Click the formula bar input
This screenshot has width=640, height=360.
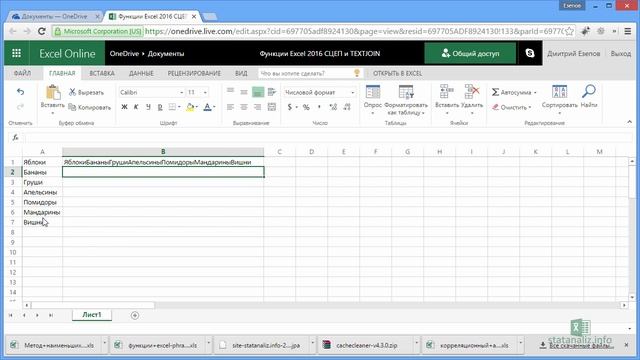pyautogui.click(x=329, y=138)
